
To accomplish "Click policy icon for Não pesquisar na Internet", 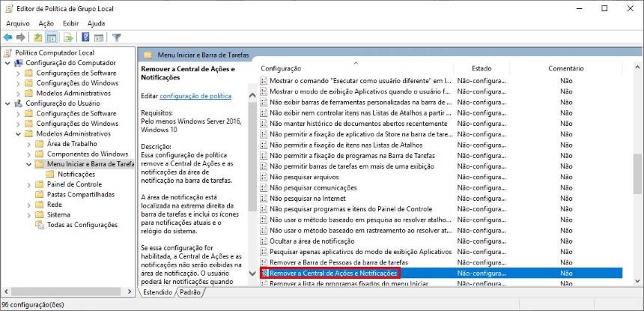I will click(264, 199).
